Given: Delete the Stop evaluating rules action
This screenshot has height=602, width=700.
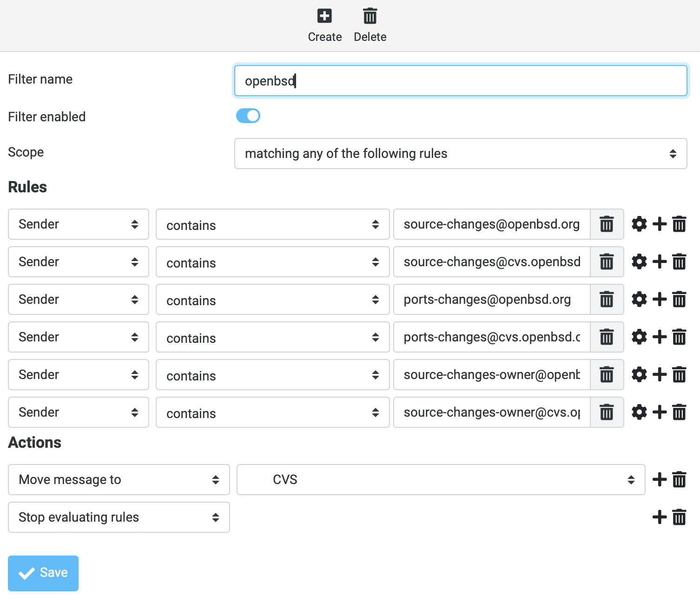Looking at the screenshot, I should pyautogui.click(x=679, y=517).
